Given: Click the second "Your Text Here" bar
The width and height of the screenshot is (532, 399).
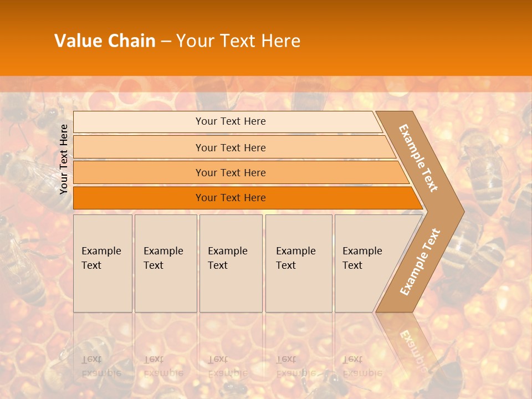Looking at the screenshot, I should [x=230, y=147].
